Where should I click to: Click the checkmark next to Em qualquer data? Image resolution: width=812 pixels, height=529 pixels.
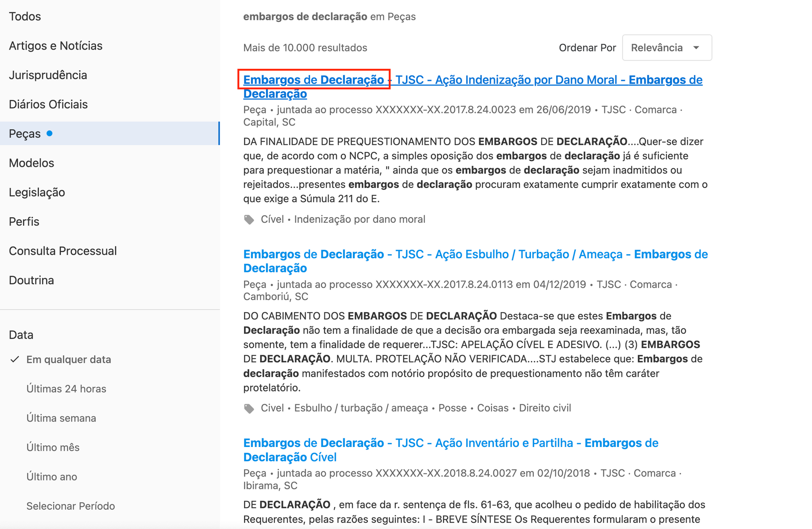click(15, 359)
